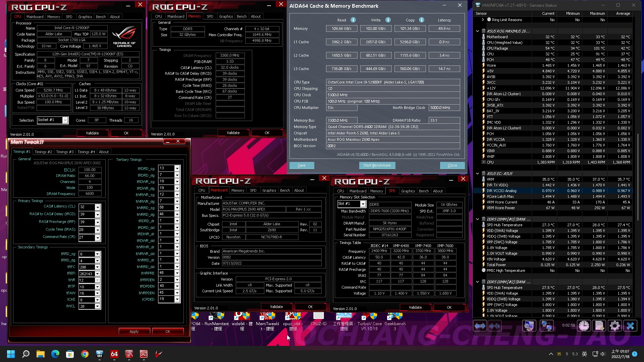Open aida64 desktop shortcut
The width and height of the screenshot is (644, 362).
click(x=242, y=321)
